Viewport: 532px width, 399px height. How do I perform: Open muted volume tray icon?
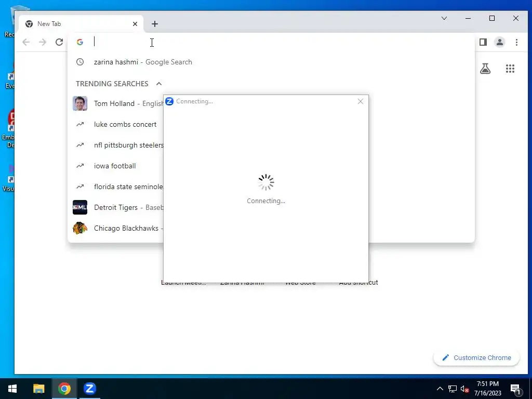point(465,389)
